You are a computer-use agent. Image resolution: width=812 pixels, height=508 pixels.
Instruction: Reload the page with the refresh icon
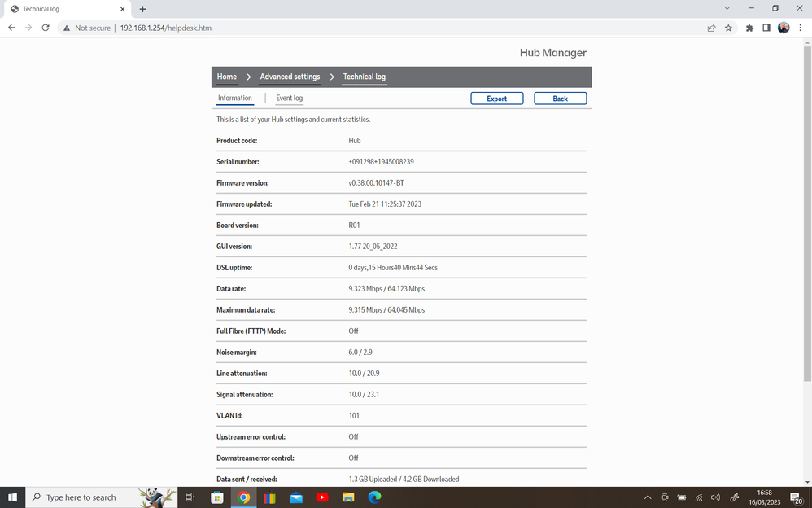coord(46,28)
